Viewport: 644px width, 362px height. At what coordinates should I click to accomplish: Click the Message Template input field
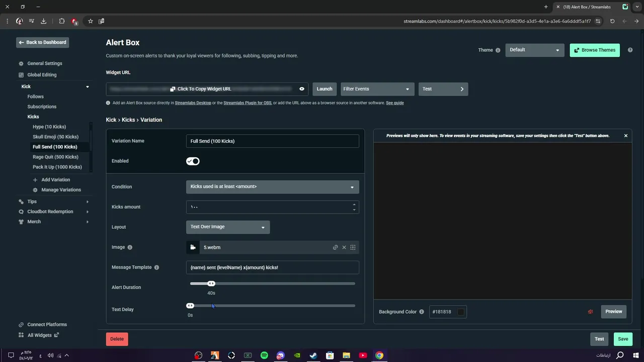[272, 267]
